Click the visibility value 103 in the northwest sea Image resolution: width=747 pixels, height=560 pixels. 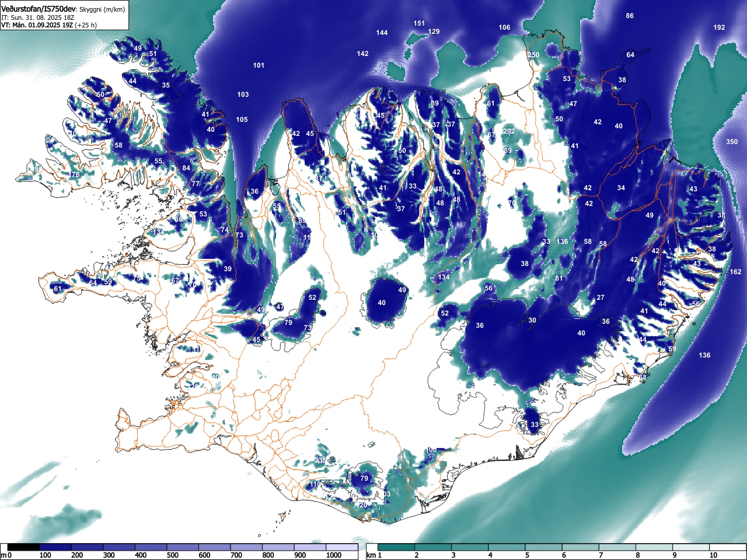click(x=243, y=94)
